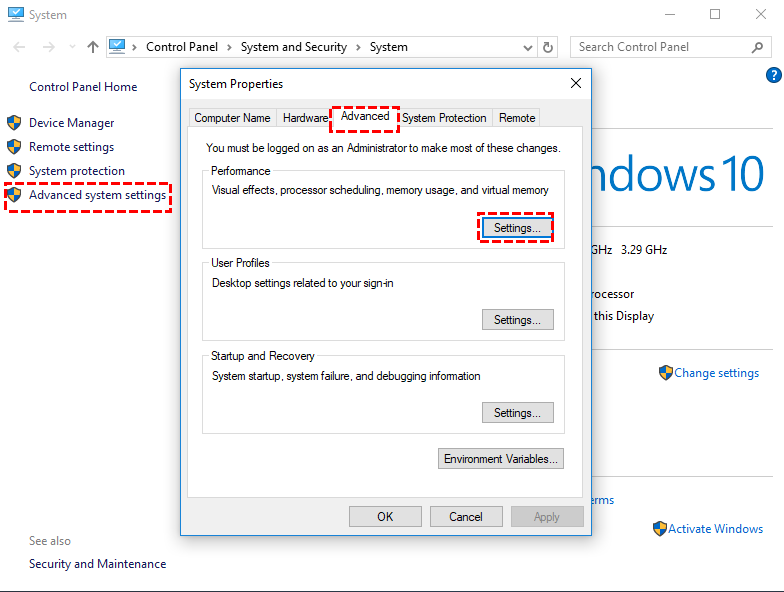Screen dimensions: 784x592
Task: Open recent locations dropdown arrow
Action: [x=72, y=47]
